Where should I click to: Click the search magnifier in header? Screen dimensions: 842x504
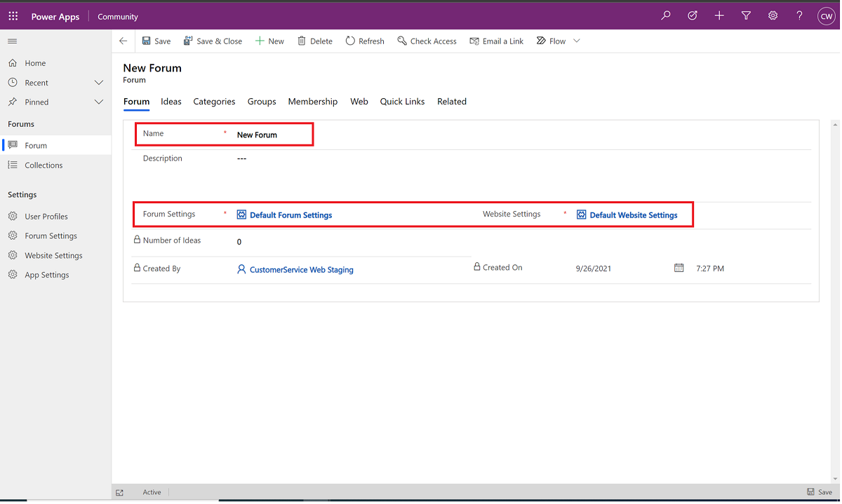tap(666, 16)
